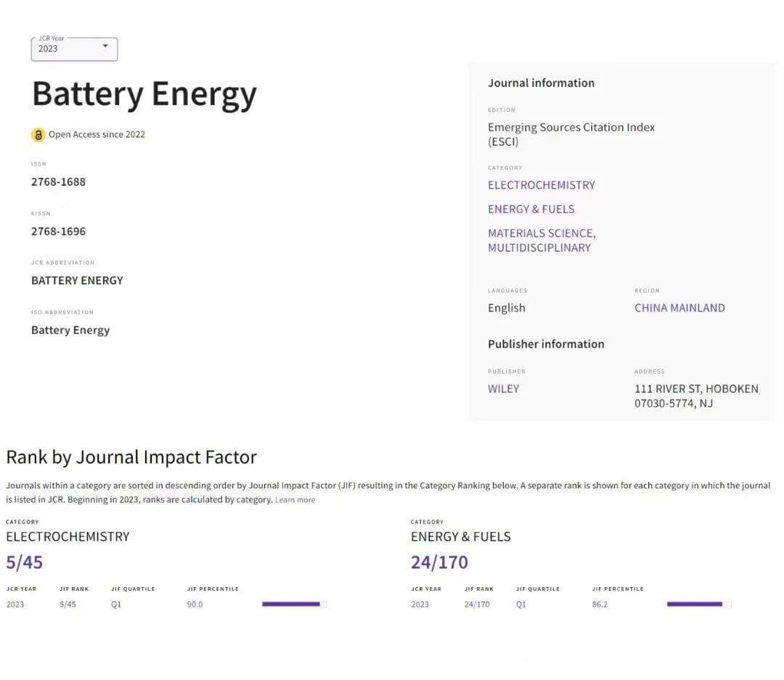Select the EISSN value 2768-1696
This screenshot has height=680, width=784.
pyautogui.click(x=59, y=232)
